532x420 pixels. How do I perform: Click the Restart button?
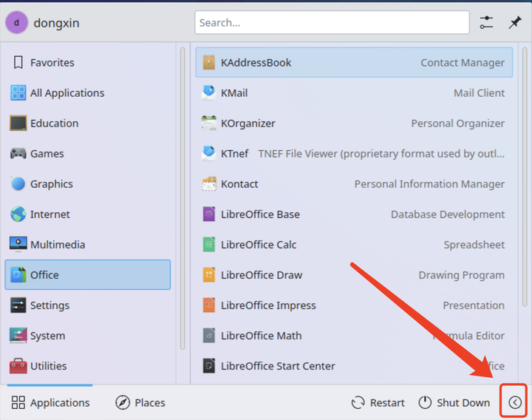pos(378,403)
